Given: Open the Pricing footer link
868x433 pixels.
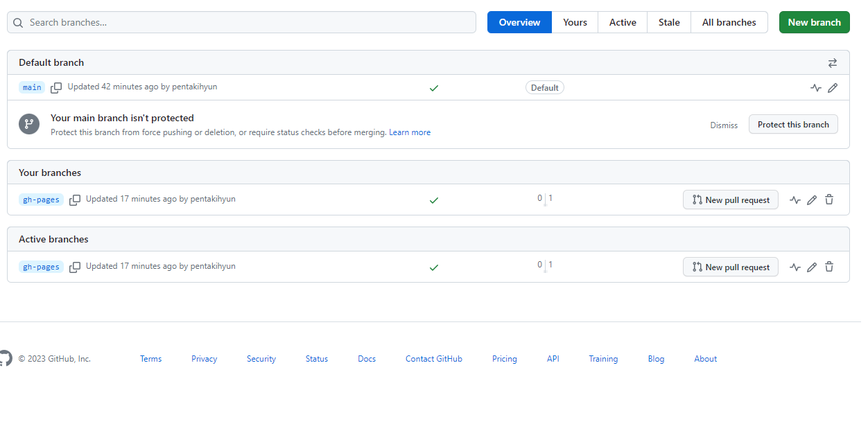Looking at the screenshot, I should (x=505, y=359).
